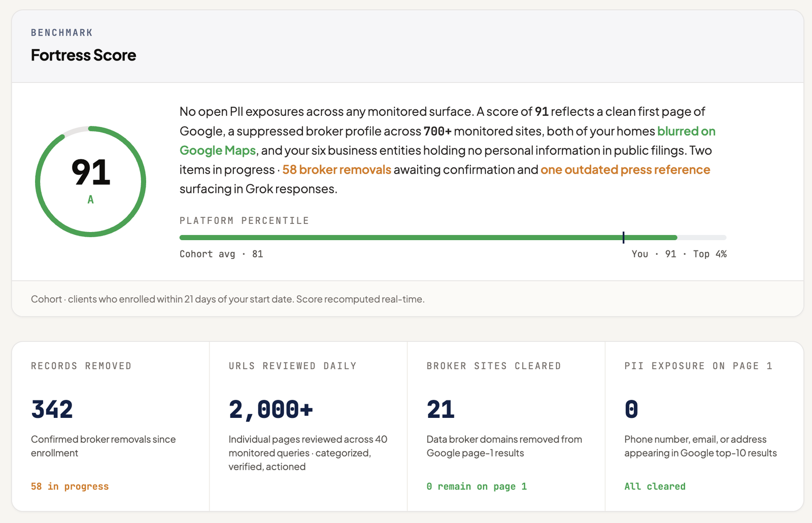Select the 0 PII exposure value
Image resolution: width=812 pixels, height=523 pixels.
(631, 409)
